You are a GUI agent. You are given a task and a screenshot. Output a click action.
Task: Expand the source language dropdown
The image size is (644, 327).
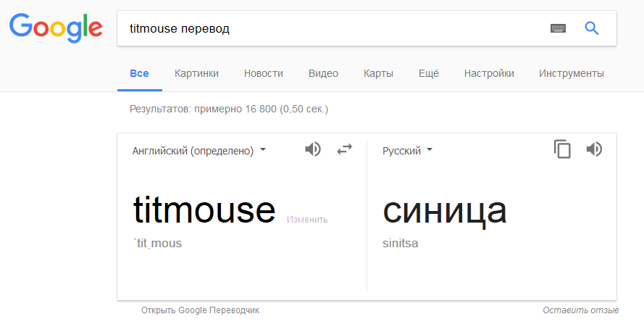199,151
